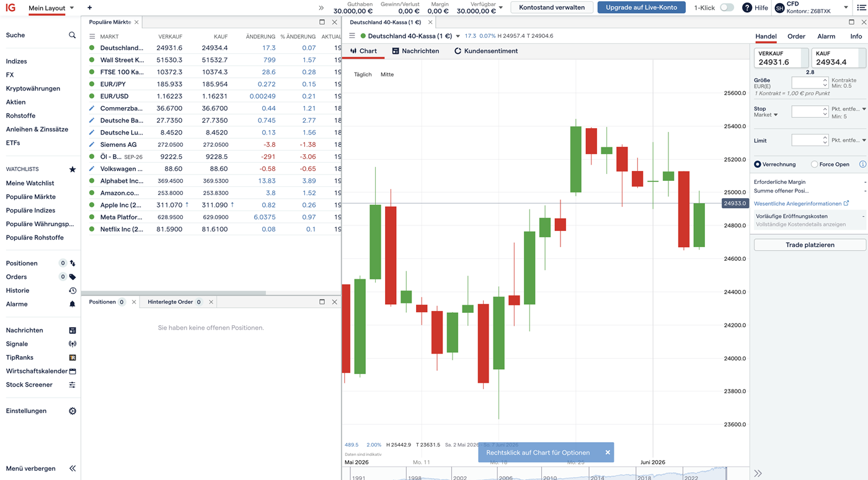
Task: Click the KAUF 24934.4 price button
Action: tap(838, 58)
